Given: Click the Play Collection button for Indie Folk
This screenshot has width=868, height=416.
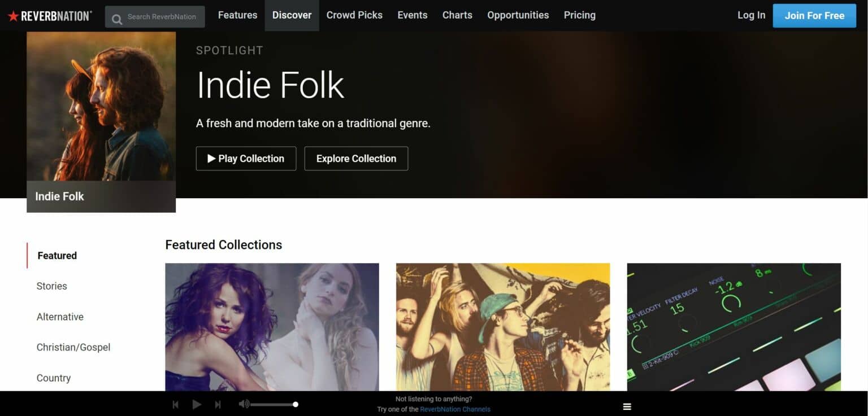Looking at the screenshot, I should click(x=246, y=159).
